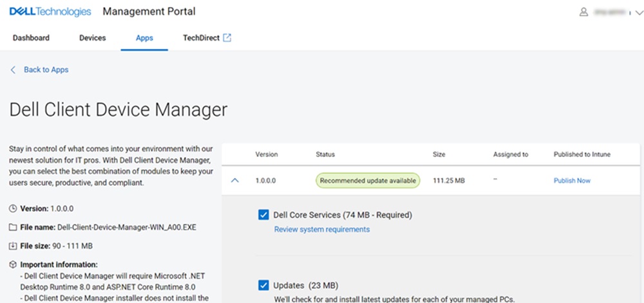Go back via Back to Apps link
Screen dimensions: 644x303
tap(46, 69)
